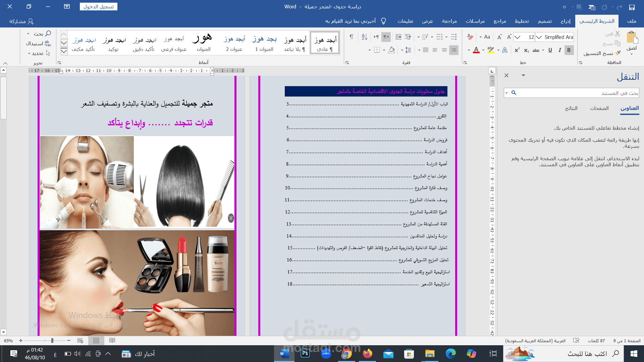This screenshot has width=644, height=362.
Task: Click the Share (مشاركة) button
Action: [x=21, y=21]
